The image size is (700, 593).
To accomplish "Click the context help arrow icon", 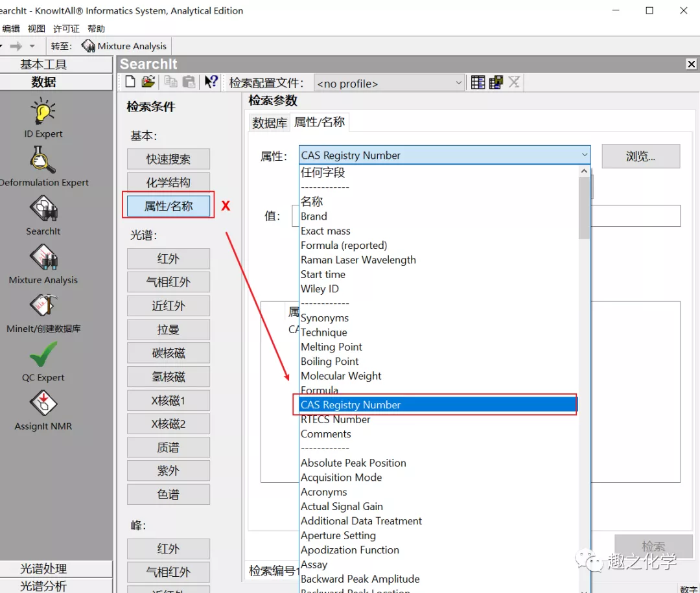I will (x=211, y=82).
